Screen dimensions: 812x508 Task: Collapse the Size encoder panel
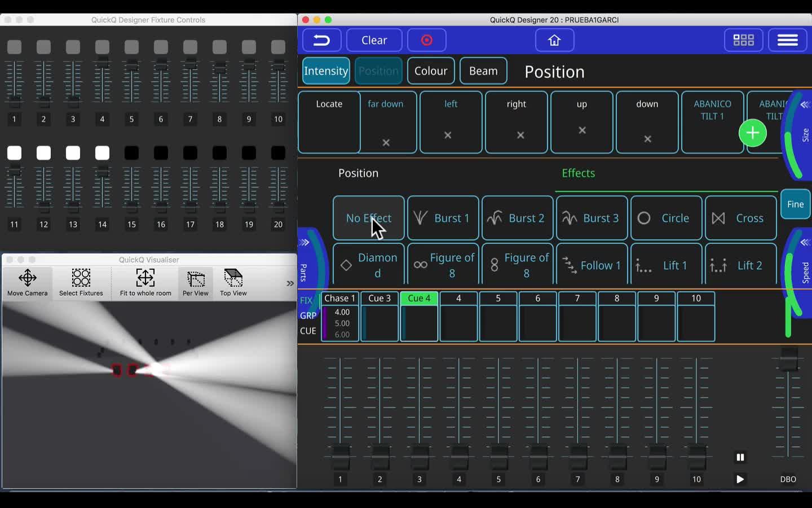[805, 104]
